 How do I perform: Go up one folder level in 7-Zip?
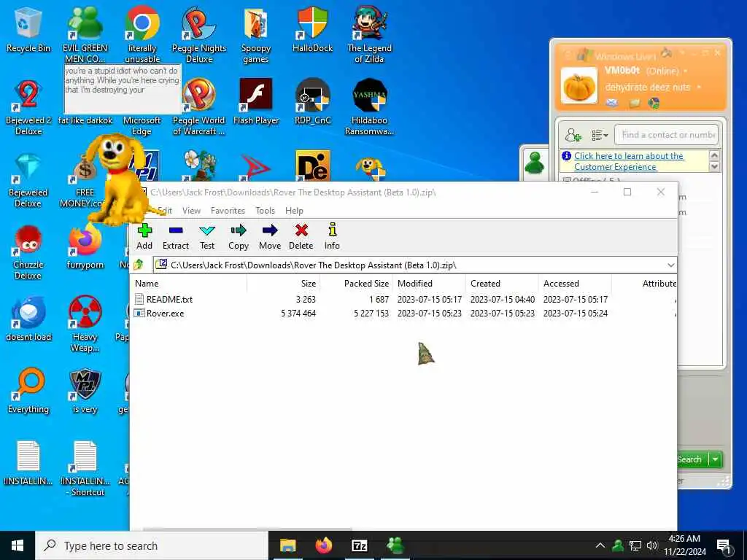point(139,265)
